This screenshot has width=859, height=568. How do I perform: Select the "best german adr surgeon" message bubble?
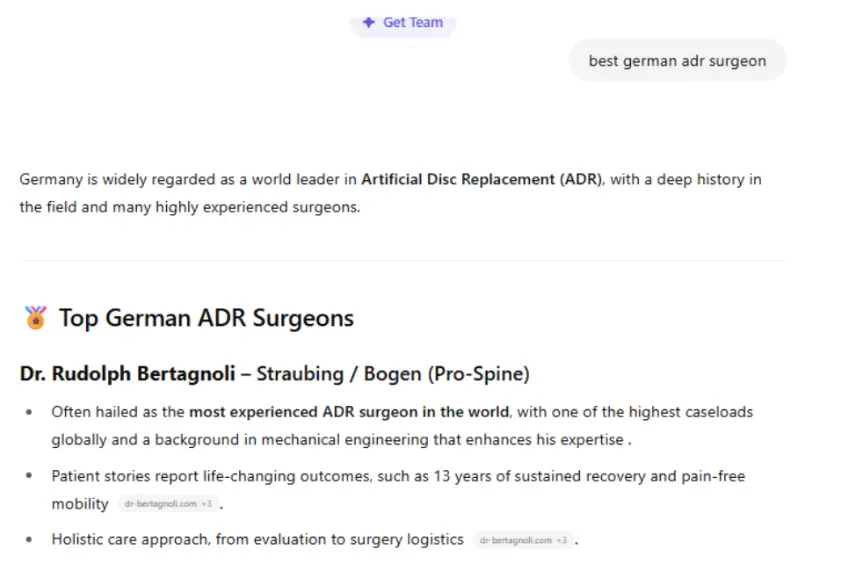click(677, 61)
